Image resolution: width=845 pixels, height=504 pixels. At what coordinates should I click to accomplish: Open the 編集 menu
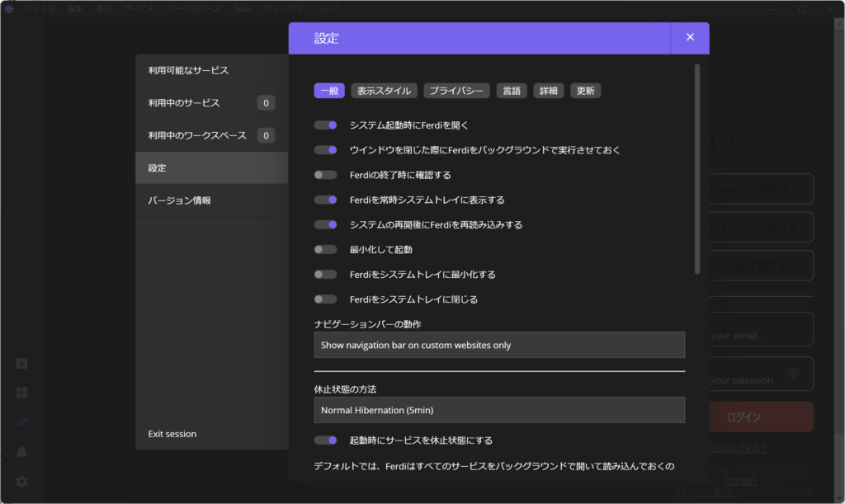tap(75, 8)
